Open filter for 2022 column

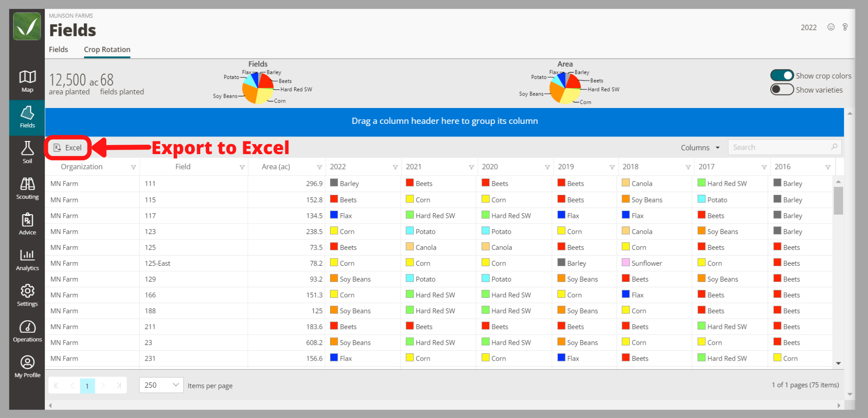[395, 167]
